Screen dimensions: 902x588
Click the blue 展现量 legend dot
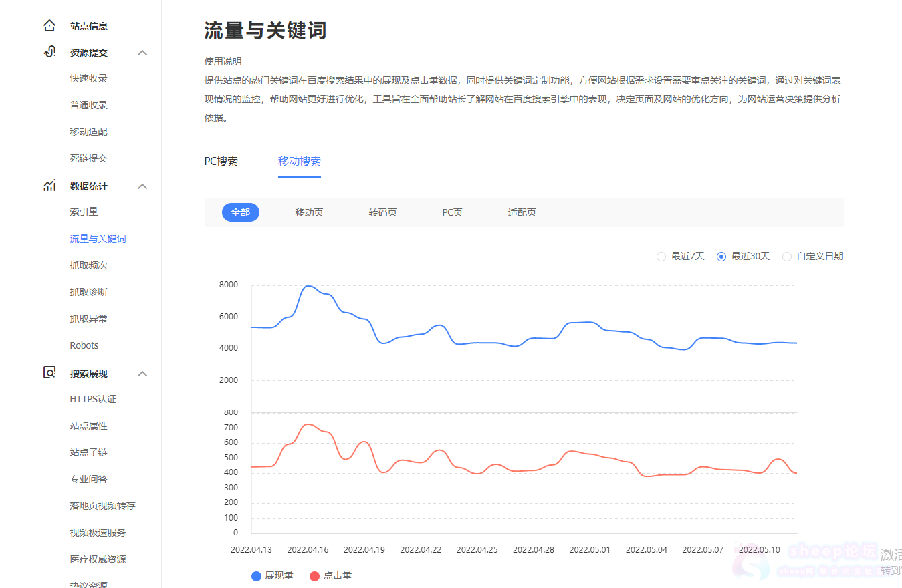[x=255, y=575]
